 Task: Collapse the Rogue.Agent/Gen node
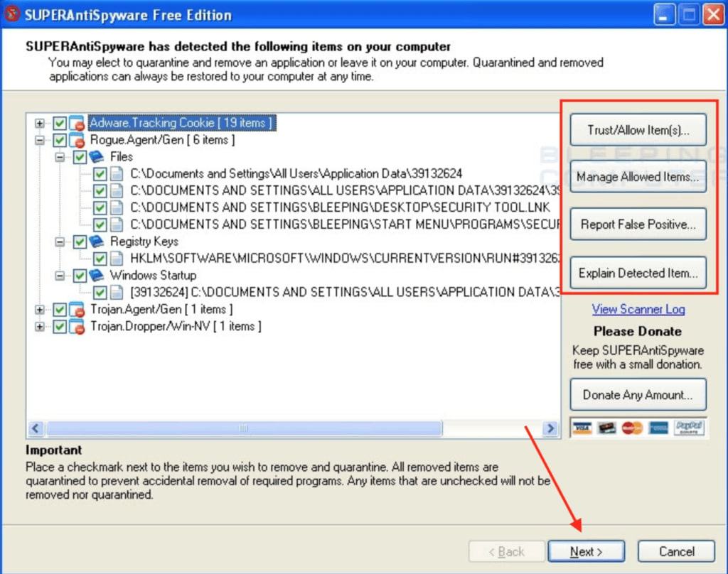(x=40, y=140)
